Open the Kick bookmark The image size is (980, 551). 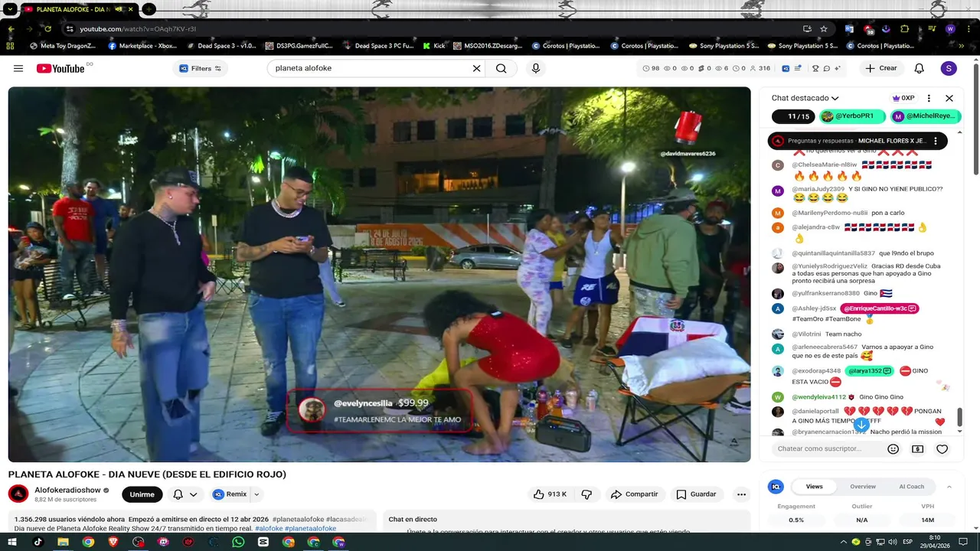point(433,46)
